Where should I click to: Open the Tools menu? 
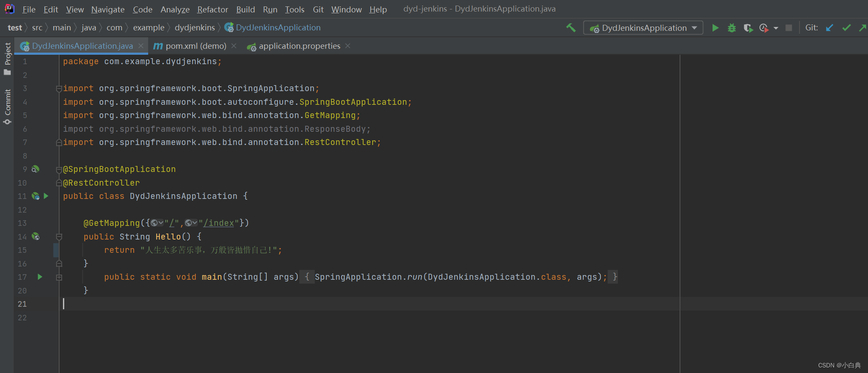coord(295,9)
